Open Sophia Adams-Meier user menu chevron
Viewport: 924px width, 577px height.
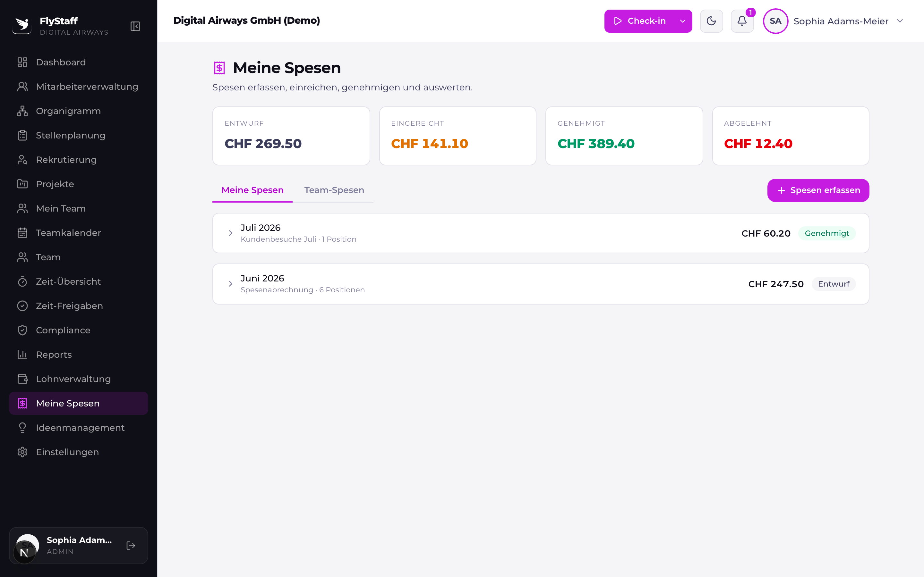900,21
